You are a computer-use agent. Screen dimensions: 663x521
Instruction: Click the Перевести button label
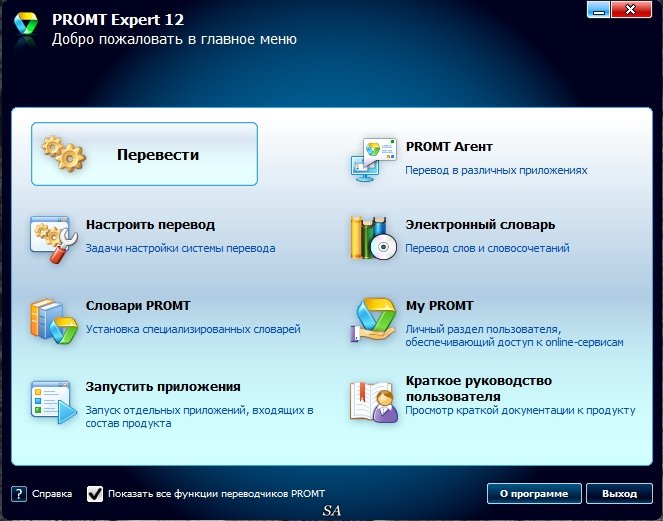point(158,155)
